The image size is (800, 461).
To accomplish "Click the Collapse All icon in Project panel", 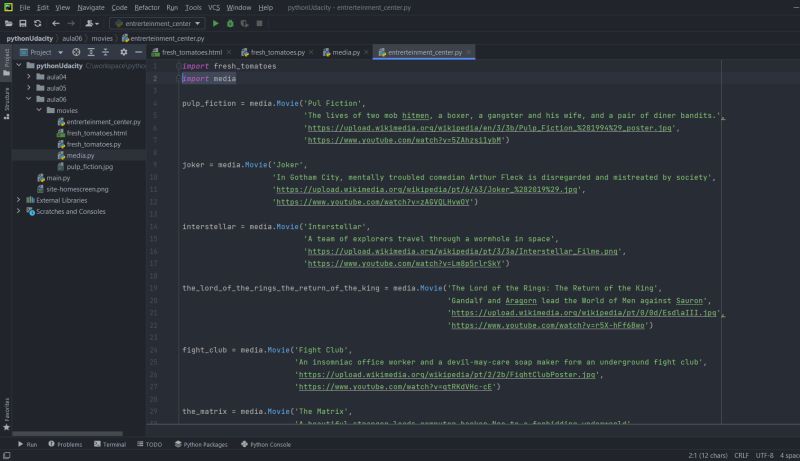I will click(106, 52).
